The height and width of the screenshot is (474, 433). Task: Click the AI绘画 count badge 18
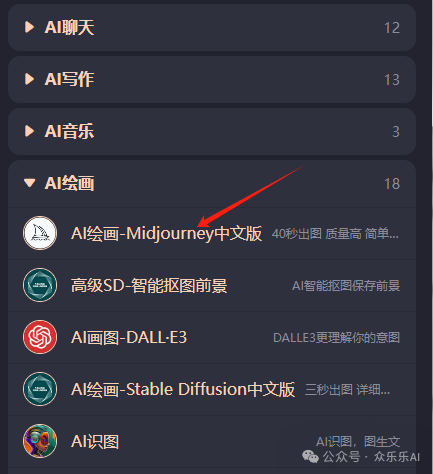(x=392, y=184)
